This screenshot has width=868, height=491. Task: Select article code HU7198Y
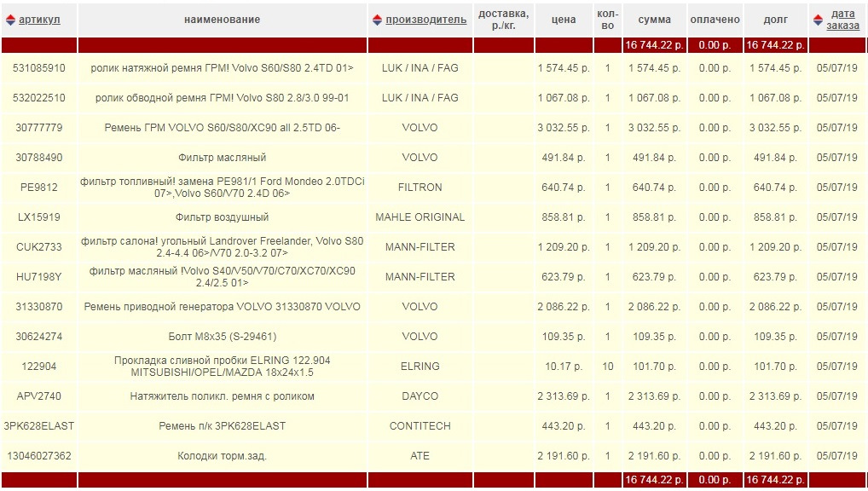pos(39,277)
